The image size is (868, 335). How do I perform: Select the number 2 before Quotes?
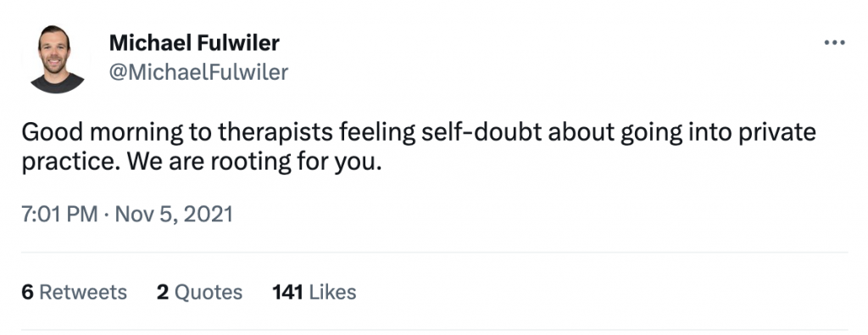tap(162, 292)
